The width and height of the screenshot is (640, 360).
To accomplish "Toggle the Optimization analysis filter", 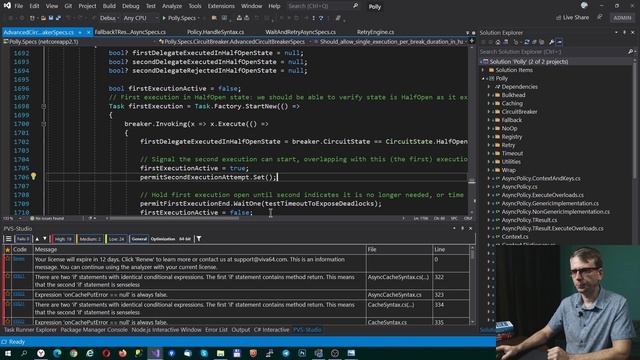I will [163, 239].
